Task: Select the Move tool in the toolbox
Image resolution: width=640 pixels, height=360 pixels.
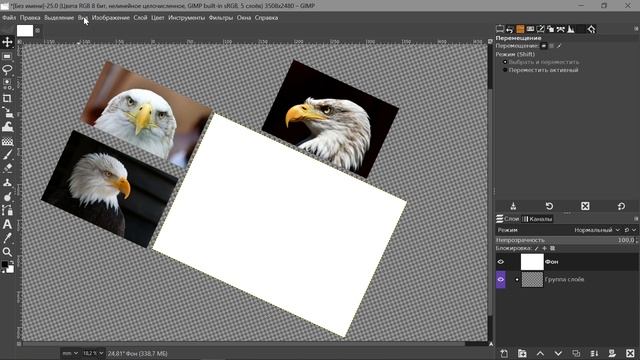Action: [7, 42]
